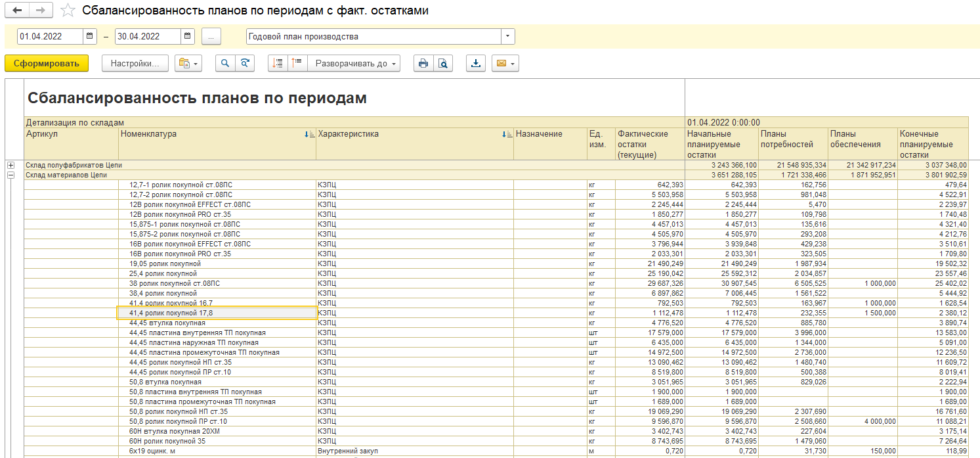This screenshot has width=980, height=458.
Task: Open Разворачивать до dropdown
Action: pyautogui.click(x=356, y=64)
